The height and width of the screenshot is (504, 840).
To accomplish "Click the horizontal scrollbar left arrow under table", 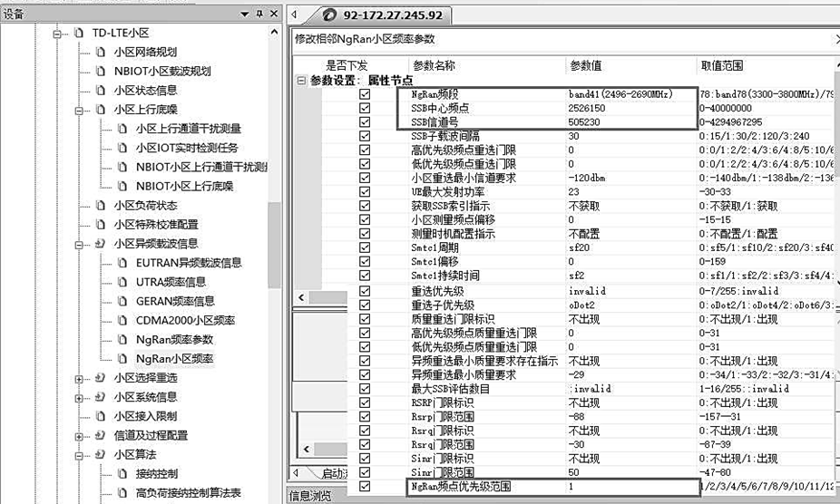I will point(301,297).
